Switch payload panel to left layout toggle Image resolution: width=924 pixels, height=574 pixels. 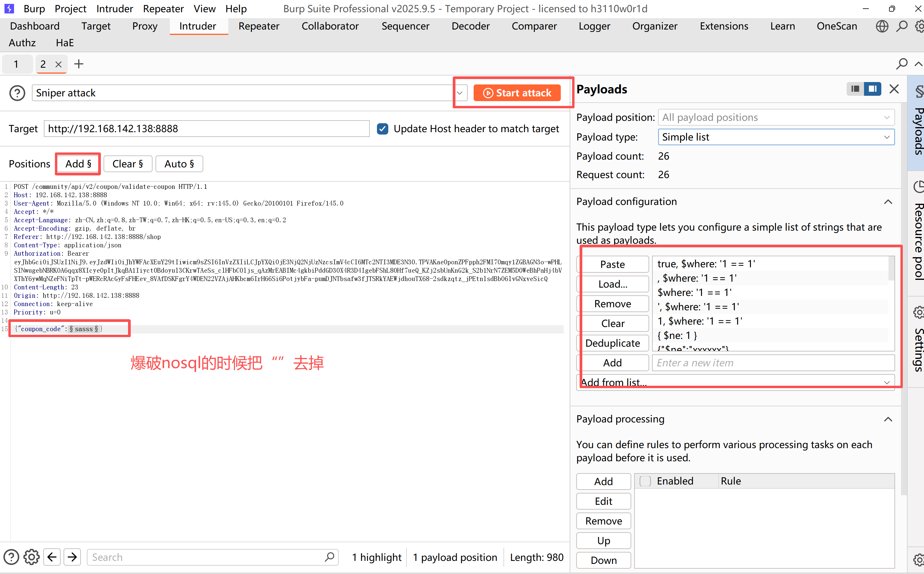coord(855,89)
